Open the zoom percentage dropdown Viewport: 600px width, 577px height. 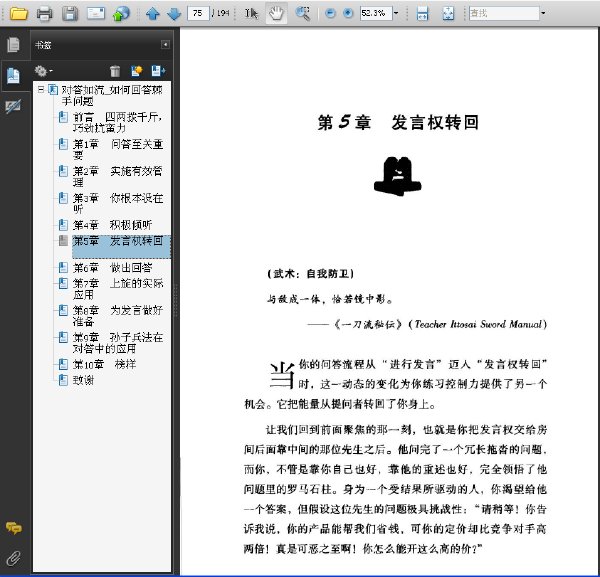[x=396, y=13]
